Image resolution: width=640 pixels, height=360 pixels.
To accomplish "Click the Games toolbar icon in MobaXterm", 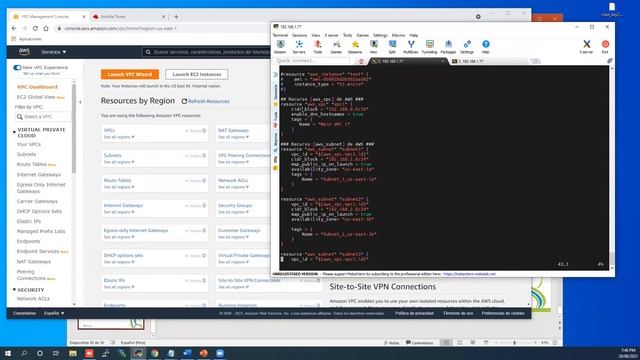I will pyautogui.click(x=336, y=47).
